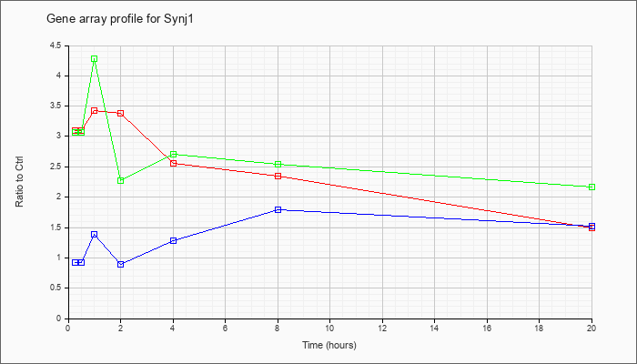Viewport: 637px width, 364px height.
Task: Click the red marker at 8 hours
Action: click(278, 176)
